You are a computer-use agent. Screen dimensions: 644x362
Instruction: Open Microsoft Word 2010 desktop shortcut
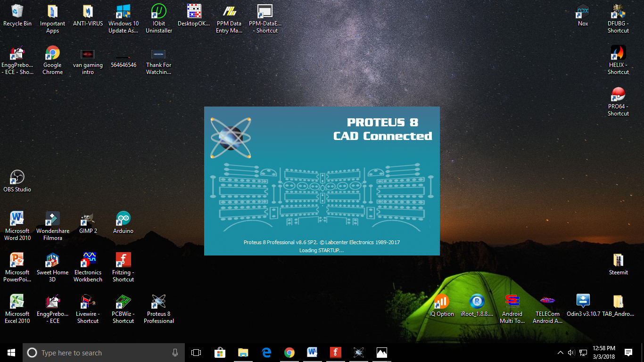click(17, 219)
